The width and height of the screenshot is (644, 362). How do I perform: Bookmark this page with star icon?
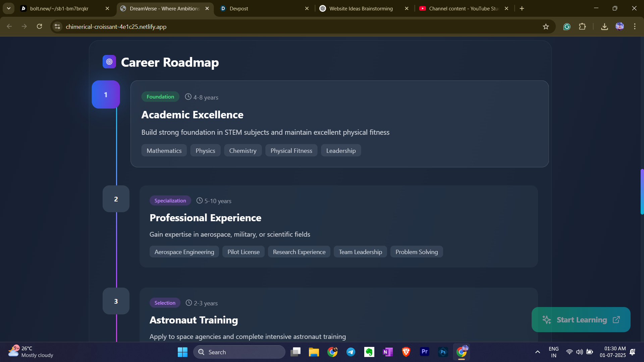(546, 27)
